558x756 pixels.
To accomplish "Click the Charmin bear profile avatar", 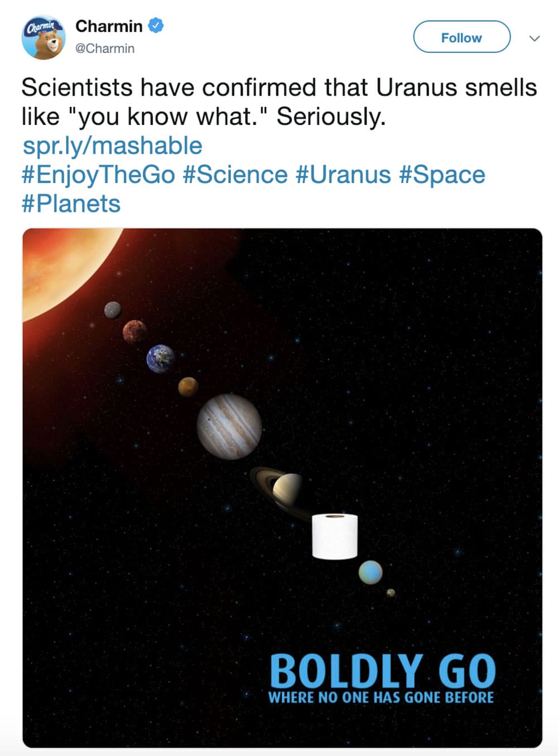I will click(x=43, y=37).
